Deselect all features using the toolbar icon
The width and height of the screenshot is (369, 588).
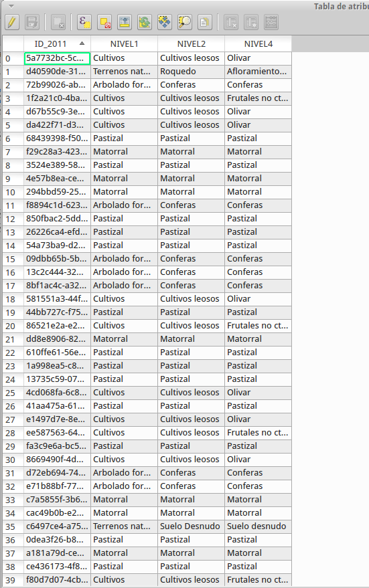104,22
